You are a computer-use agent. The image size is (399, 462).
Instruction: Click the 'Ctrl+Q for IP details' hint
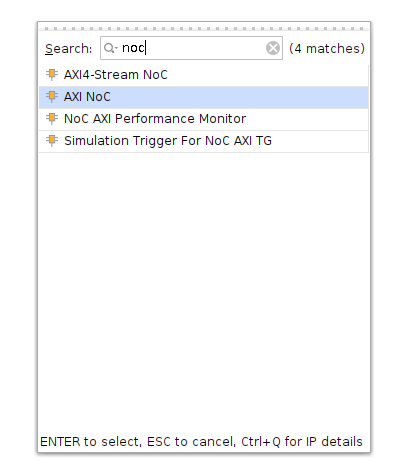pos(301,442)
